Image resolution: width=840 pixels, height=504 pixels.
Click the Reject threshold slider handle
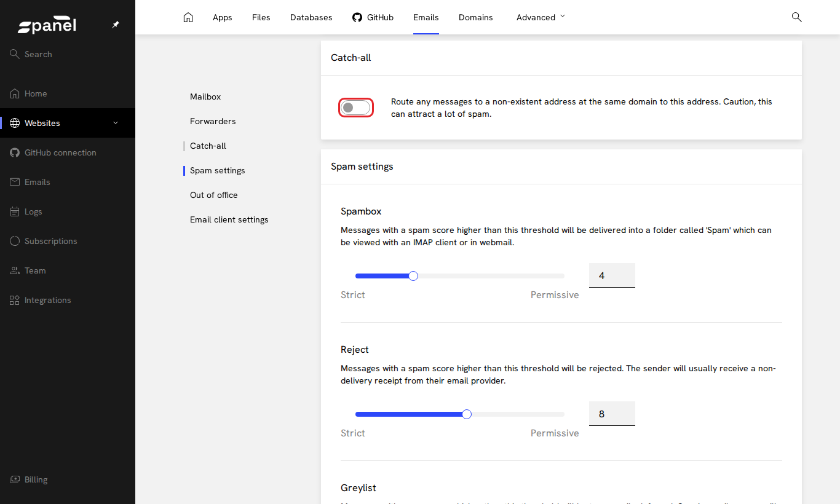tap(467, 414)
